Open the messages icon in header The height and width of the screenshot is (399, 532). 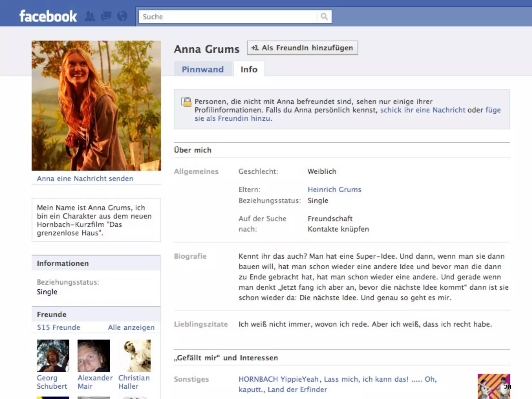click(x=106, y=16)
